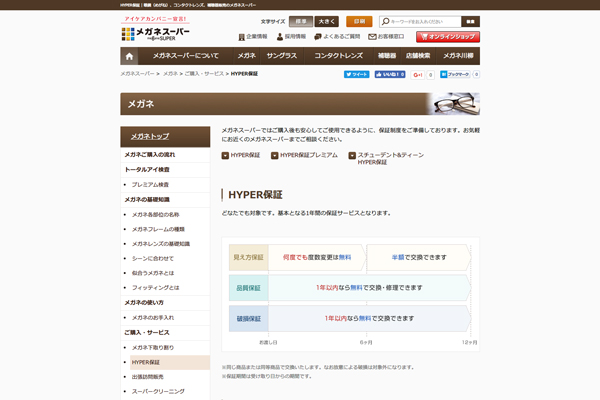The width and height of the screenshot is (600, 400).
Task: Open トータルアイ検査 sidebar link
Action: (165, 170)
